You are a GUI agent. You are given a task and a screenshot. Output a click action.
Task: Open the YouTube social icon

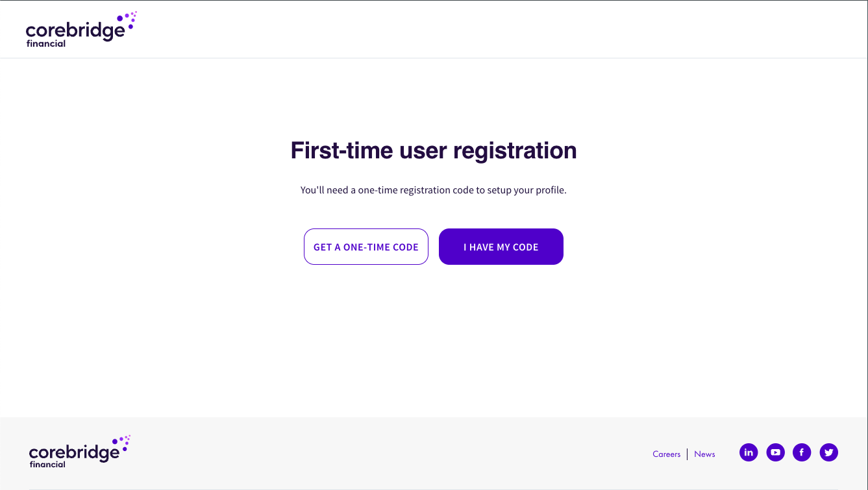pos(775,452)
